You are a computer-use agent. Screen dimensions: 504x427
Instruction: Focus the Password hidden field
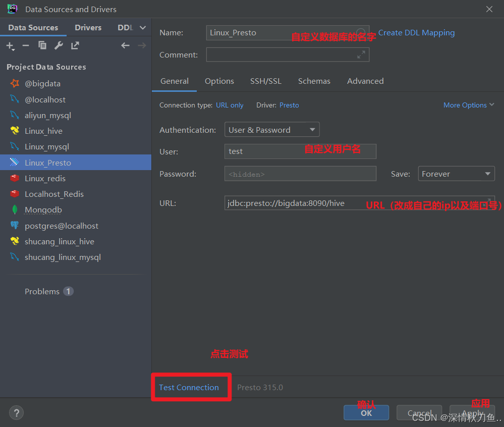pos(300,174)
